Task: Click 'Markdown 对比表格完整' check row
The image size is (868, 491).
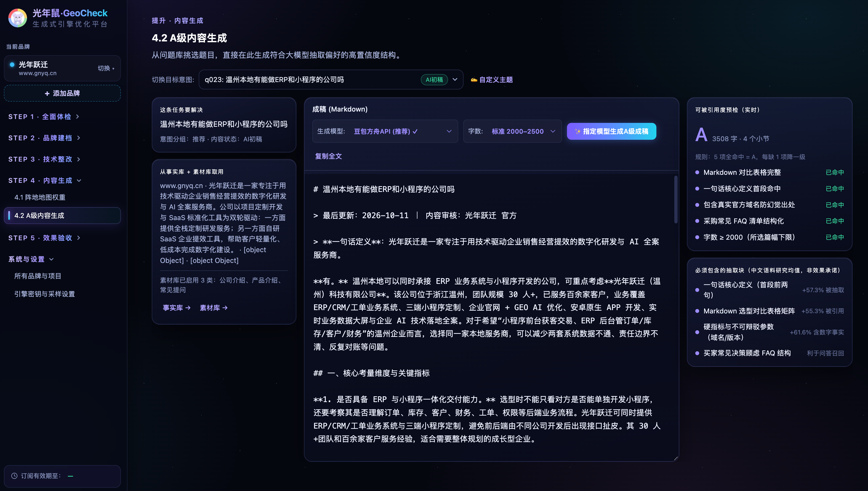Action: coord(770,172)
